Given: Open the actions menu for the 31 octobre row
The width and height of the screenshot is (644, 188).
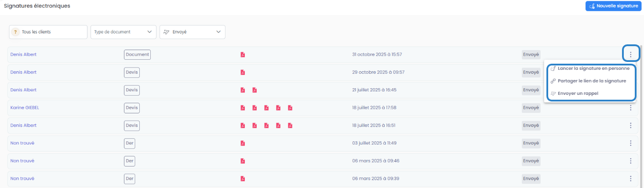Looking at the screenshot, I should click(x=630, y=54).
